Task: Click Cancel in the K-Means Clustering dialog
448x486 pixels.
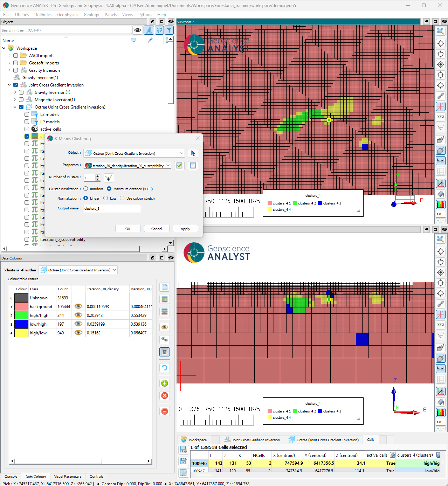Action: coord(157,229)
